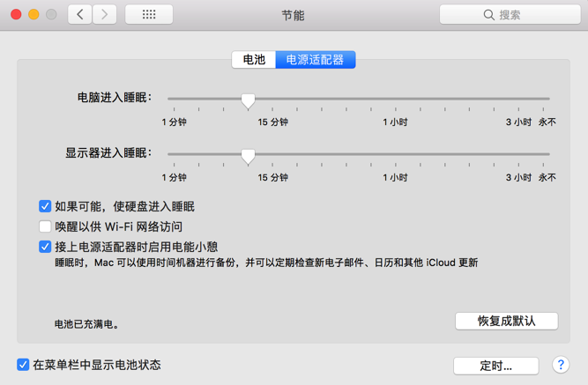588x385 pixels.
Task: Click the 节能 window title
Action: (293, 15)
